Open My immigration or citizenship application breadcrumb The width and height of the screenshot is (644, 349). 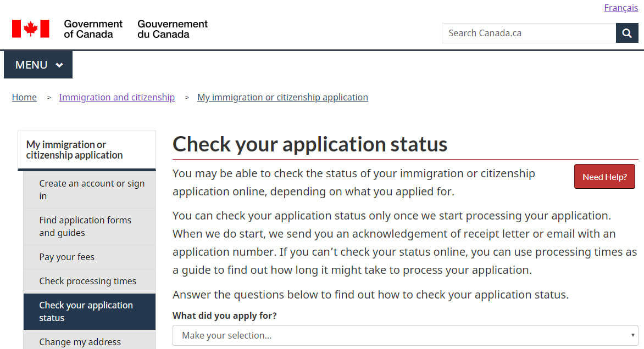(282, 97)
